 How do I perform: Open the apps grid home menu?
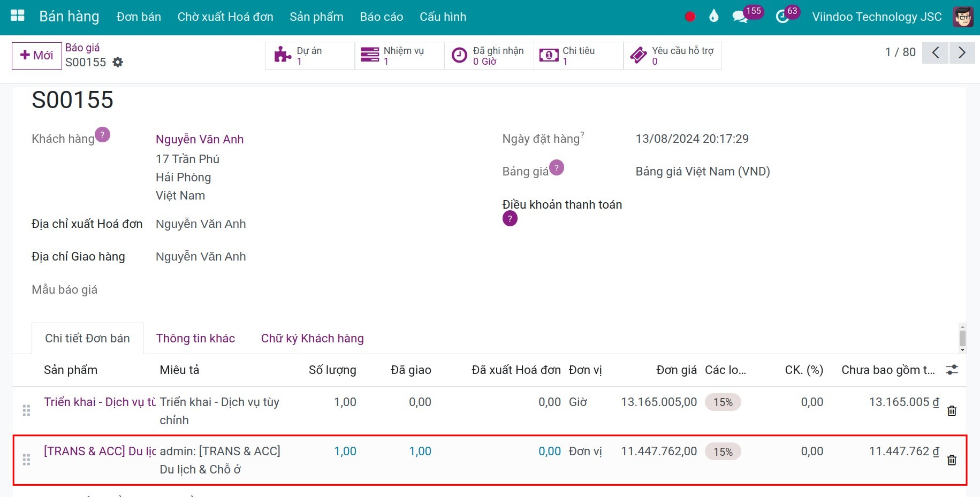pos(18,16)
